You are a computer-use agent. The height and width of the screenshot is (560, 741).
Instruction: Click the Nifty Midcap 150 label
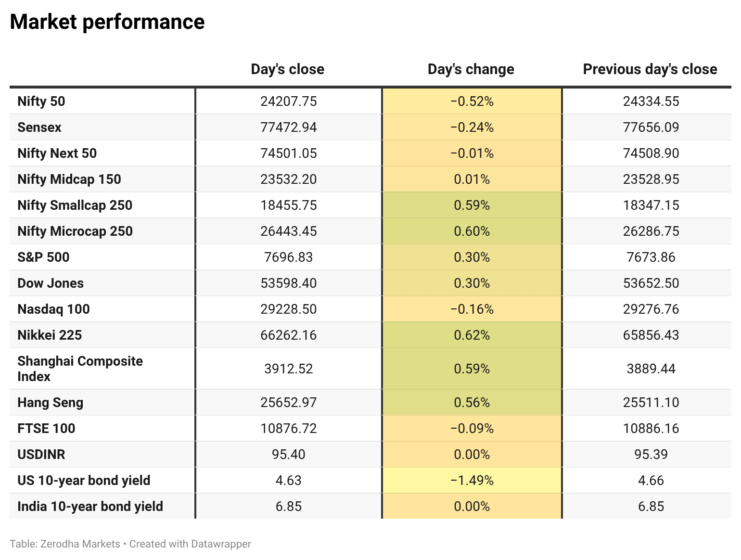(x=69, y=179)
